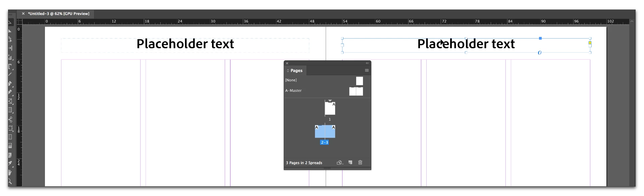644x196 pixels.
Task: Click the blue live corner square handle
Action: 540,38
